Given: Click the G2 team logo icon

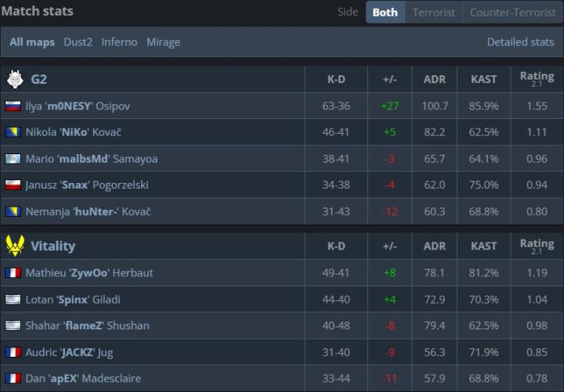Looking at the screenshot, I should pos(15,79).
